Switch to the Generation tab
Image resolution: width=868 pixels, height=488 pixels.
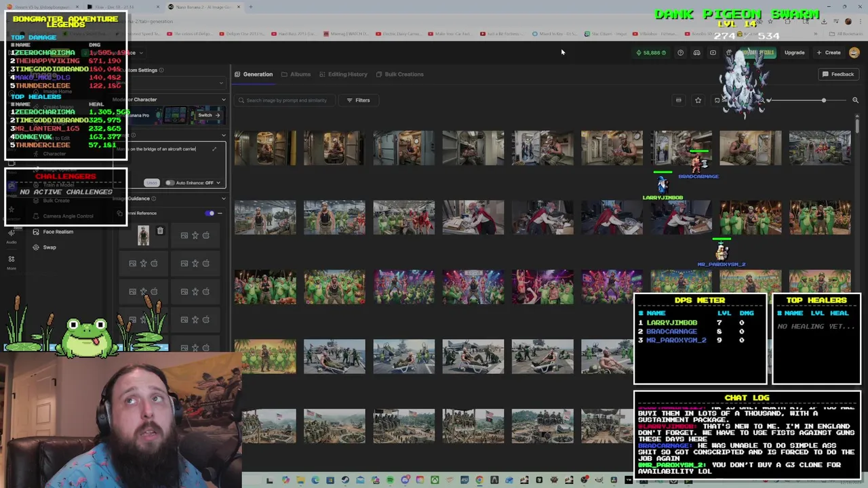[254, 75]
